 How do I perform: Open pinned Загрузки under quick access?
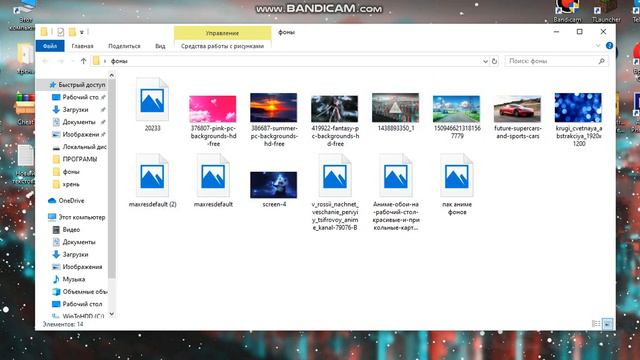[75, 109]
